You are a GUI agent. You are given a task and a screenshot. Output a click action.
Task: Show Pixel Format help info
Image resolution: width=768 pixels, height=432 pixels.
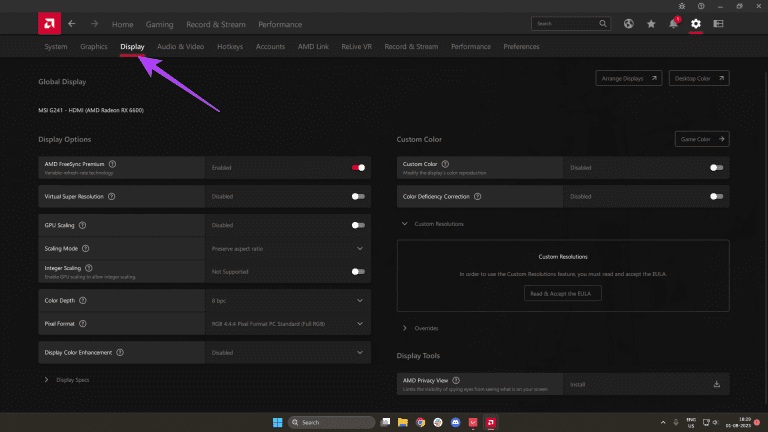(83, 324)
